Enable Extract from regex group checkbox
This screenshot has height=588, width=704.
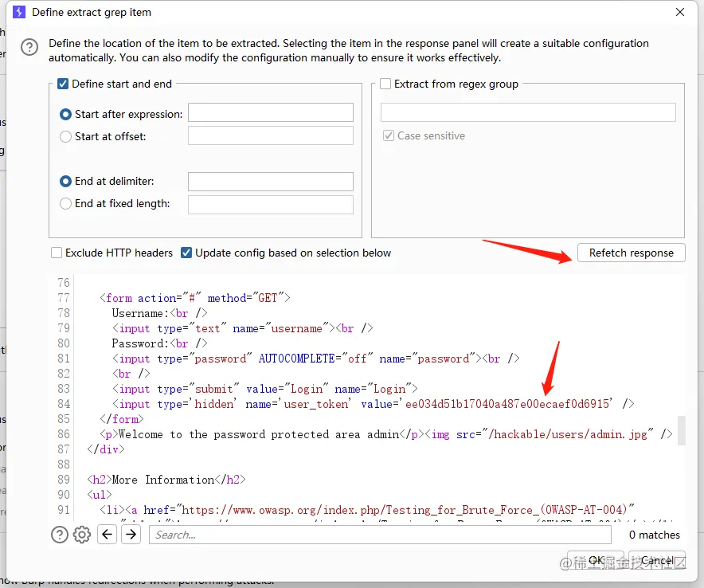[x=385, y=84]
